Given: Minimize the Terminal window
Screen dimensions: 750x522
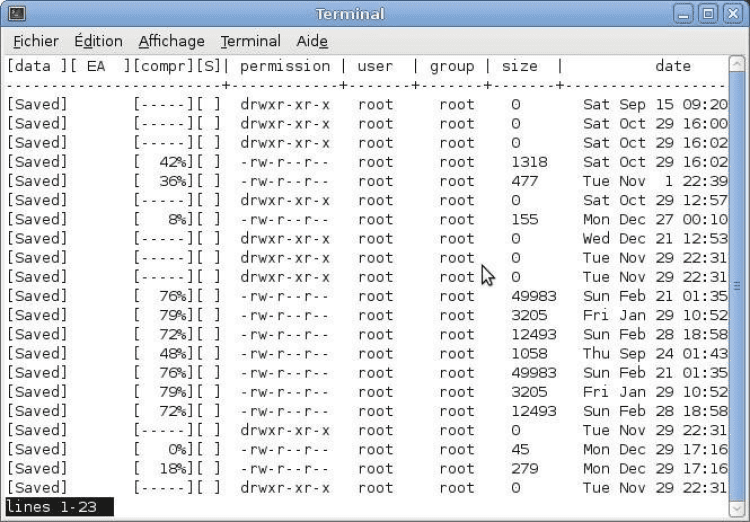Looking at the screenshot, I should coord(684,13).
